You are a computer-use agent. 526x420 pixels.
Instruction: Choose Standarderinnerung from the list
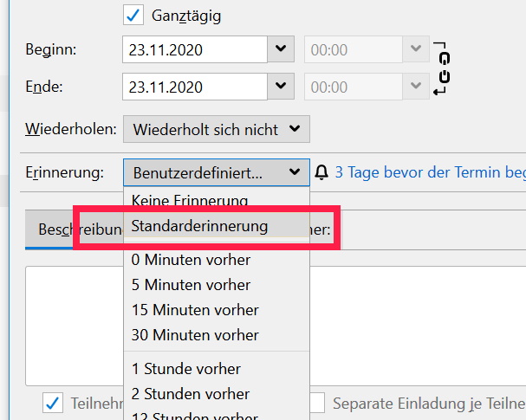[199, 226]
